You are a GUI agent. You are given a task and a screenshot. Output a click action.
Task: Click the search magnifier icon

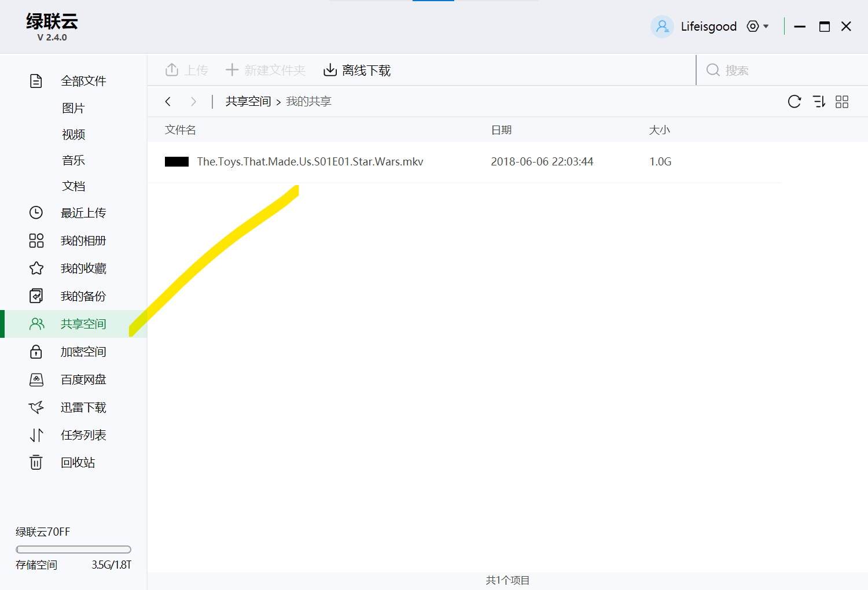coord(713,70)
